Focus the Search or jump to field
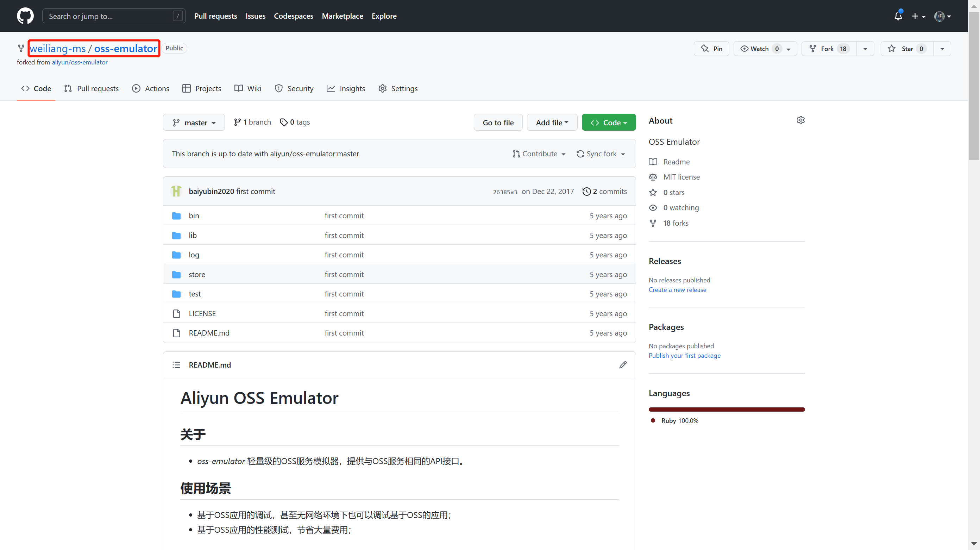980x550 pixels. click(110, 16)
